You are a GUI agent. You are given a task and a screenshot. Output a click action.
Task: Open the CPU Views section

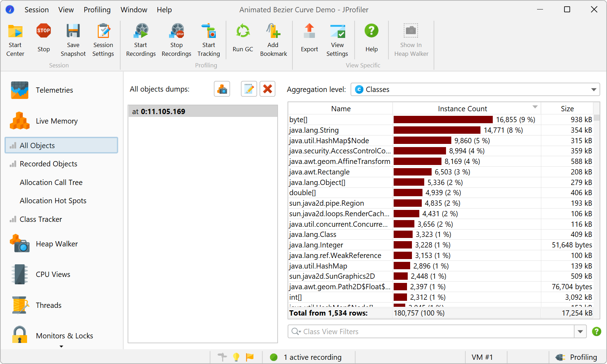[x=40, y=274]
